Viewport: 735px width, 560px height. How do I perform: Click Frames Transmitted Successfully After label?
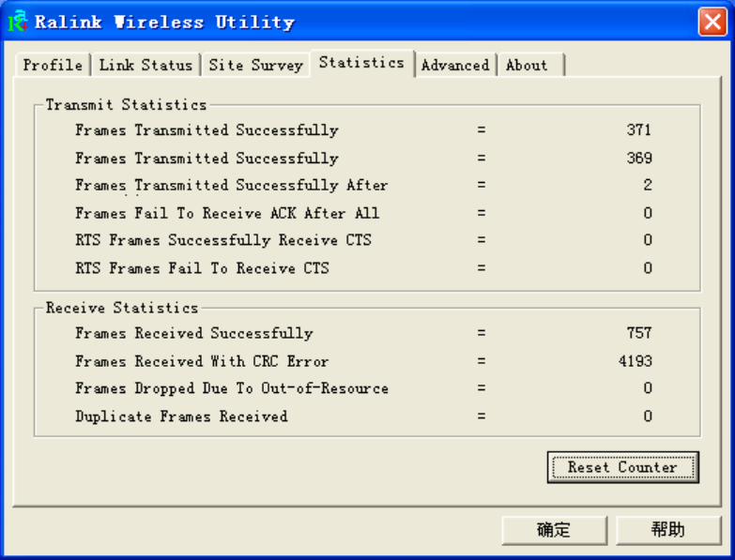point(232,186)
